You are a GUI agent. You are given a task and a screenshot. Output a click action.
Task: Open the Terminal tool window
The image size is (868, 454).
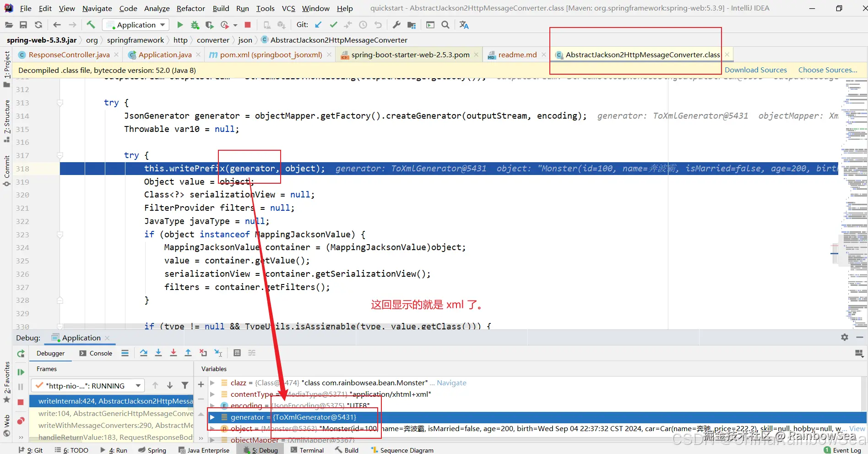307,450
